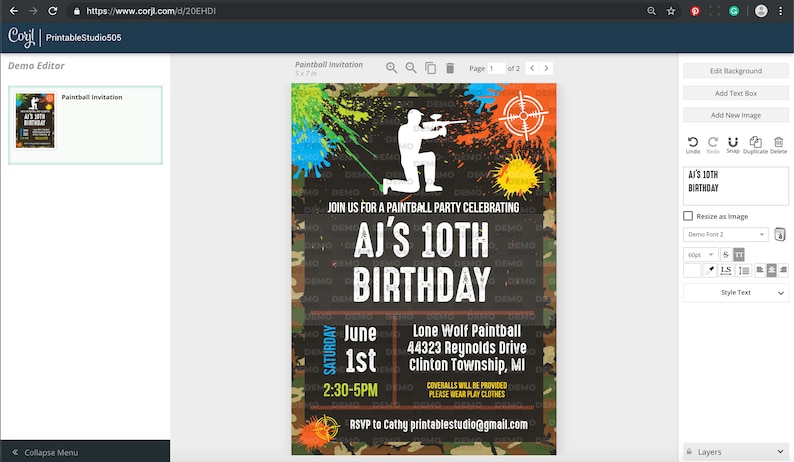Image resolution: width=794 pixels, height=462 pixels.
Task: Bookmark page with star icon
Action: 671,11
